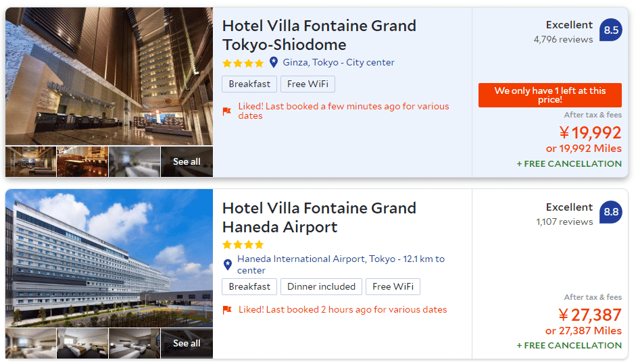The image size is (638, 364).
Task: Click the 'Dinner included' tag
Action: (x=321, y=287)
